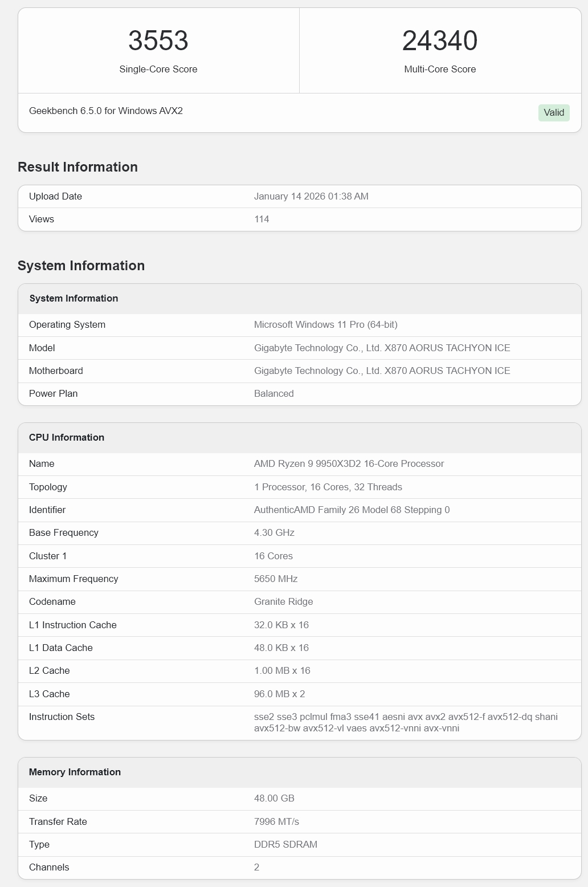Click the Codename Granite Ridge value
This screenshot has width=588, height=887.
pyautogui.click(x=283, y=601)
